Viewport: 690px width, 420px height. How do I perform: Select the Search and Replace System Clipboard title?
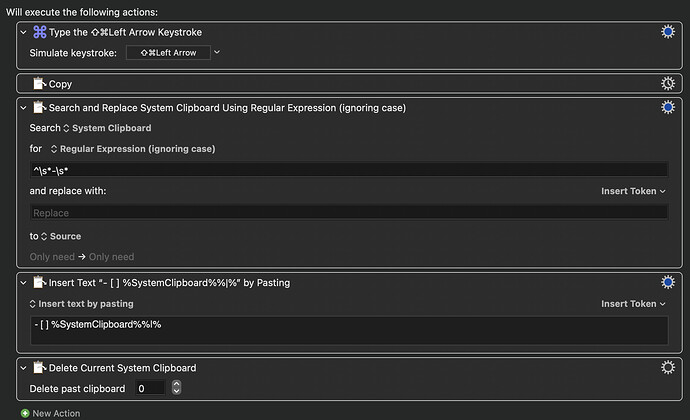pos(227,108)
